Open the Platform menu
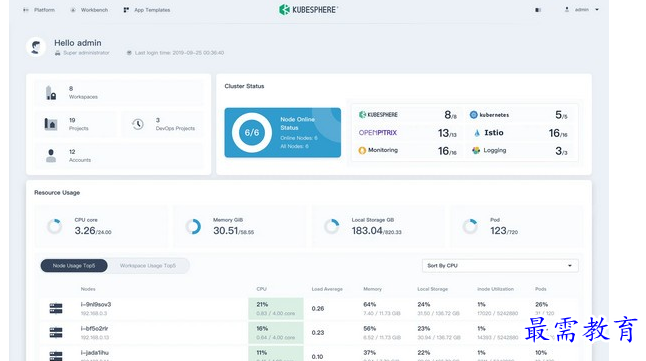The width and height of the screenshot is (646, 361). 39,10
